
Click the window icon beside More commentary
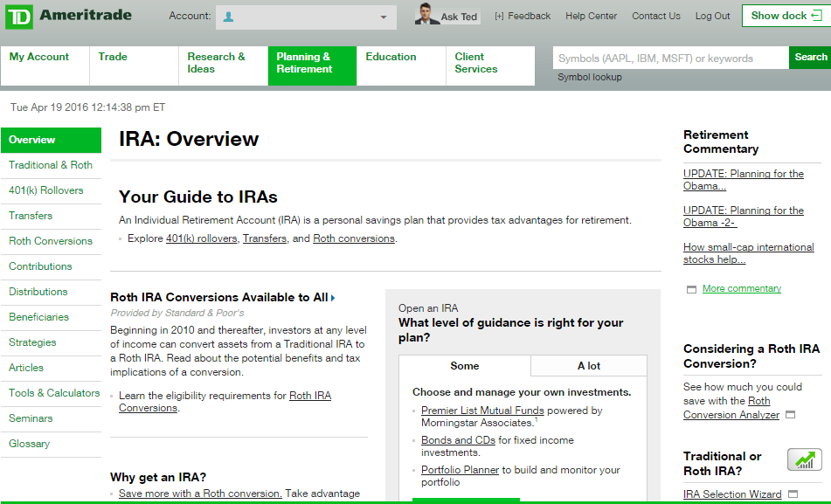pyautogui.click(x=691, y=289)
